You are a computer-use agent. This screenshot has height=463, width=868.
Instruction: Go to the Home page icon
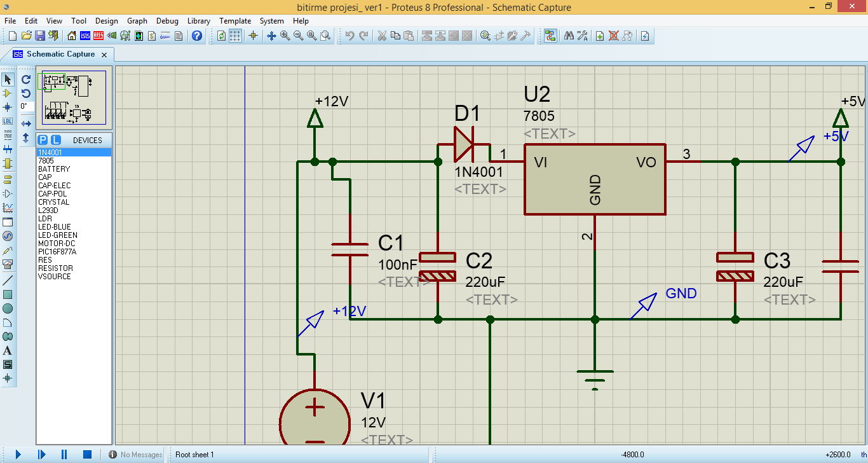[x=71, y=36]
